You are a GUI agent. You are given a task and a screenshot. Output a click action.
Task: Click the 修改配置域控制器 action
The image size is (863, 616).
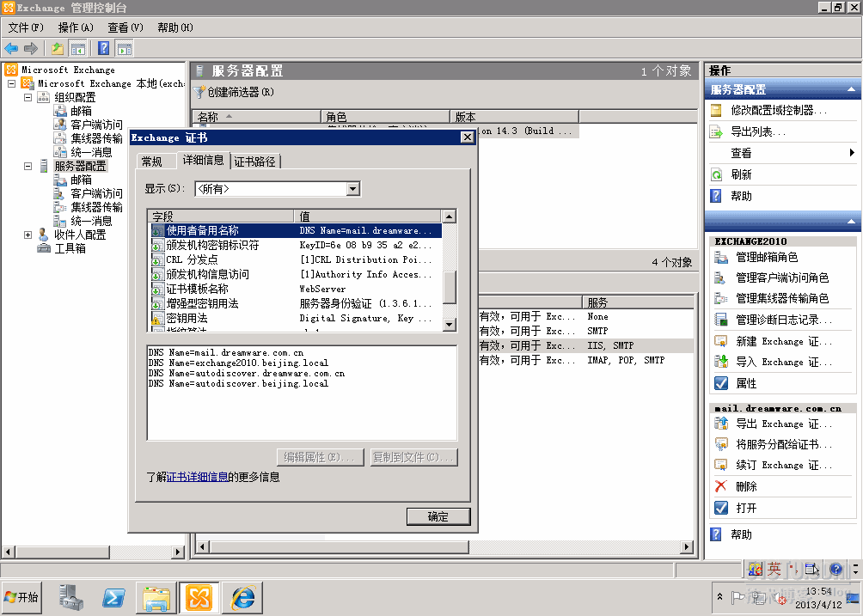(x=778, y=111)
